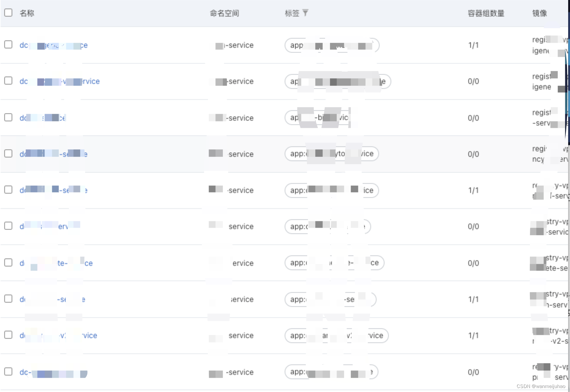Open the name link ending in 'te-…ce'
The height and width of the screenshot is (392, 570).
tap(56, 263)
